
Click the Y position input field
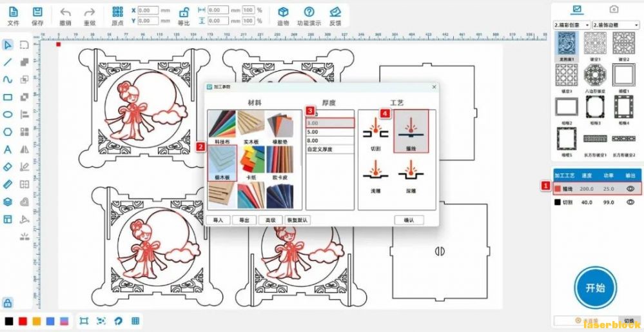click(148, 21)
